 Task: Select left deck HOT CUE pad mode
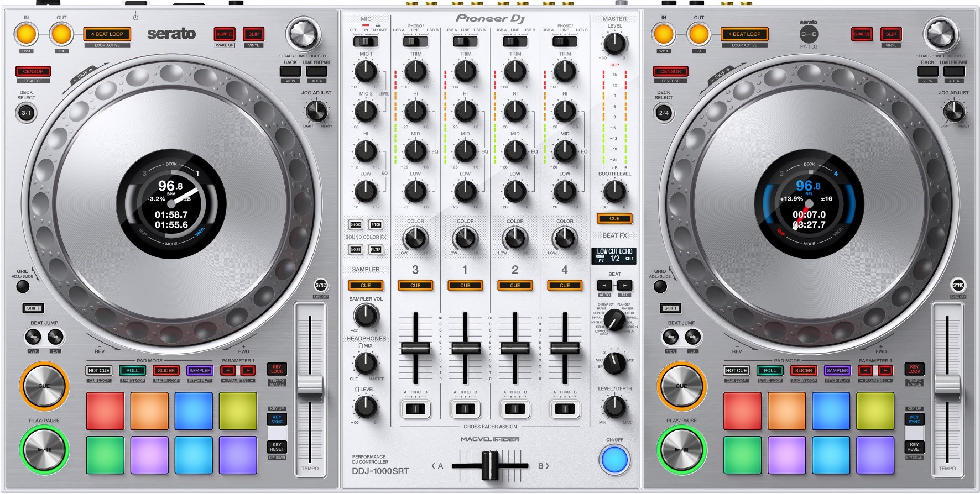[100, 370]
